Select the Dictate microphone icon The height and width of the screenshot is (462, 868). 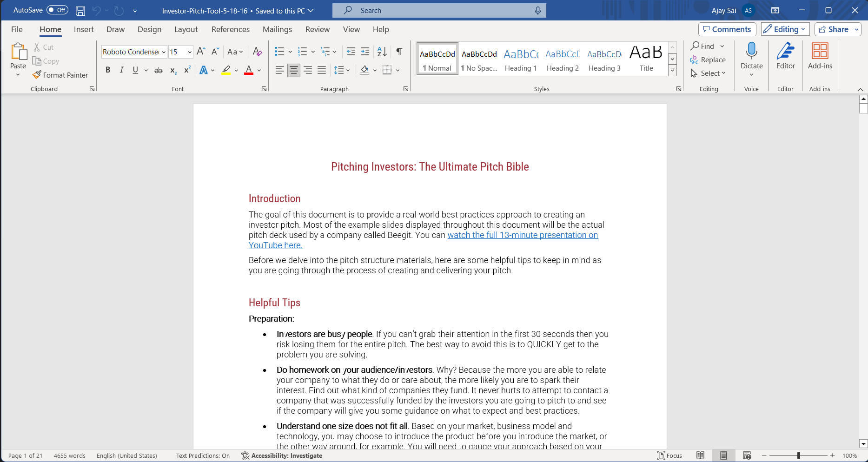[x=751, y=51]
